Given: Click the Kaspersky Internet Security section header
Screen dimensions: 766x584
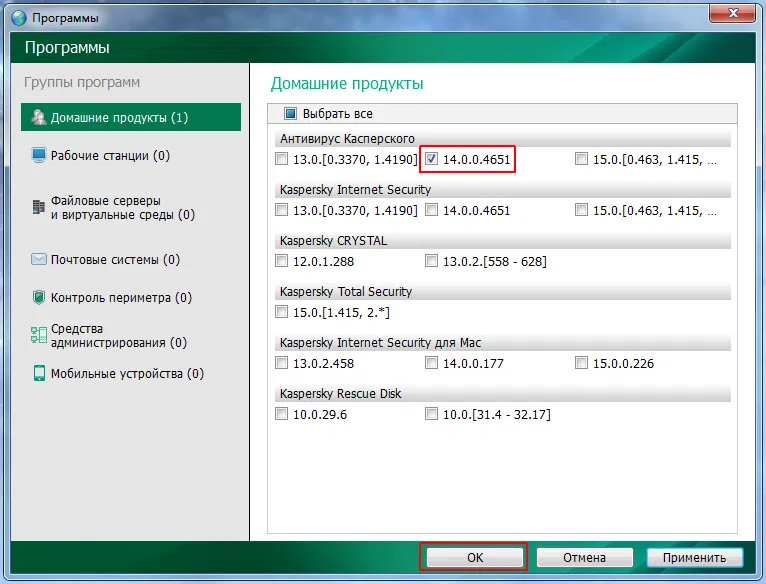Looking at the screenshot, I should pos(502,190).
